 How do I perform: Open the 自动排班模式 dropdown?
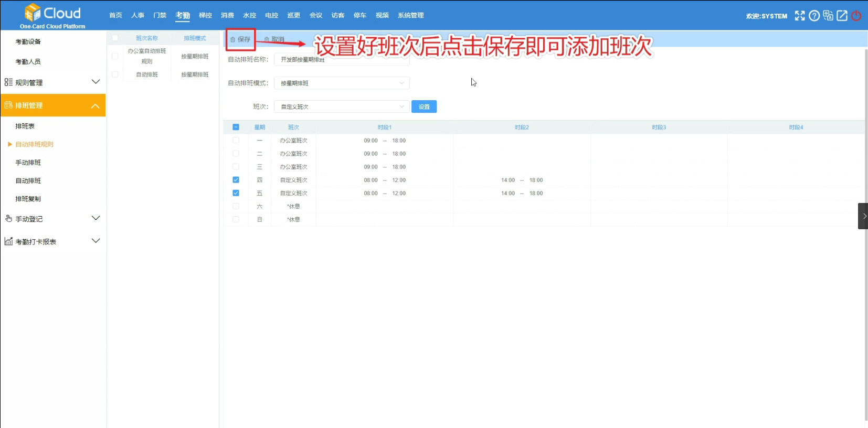342,83
